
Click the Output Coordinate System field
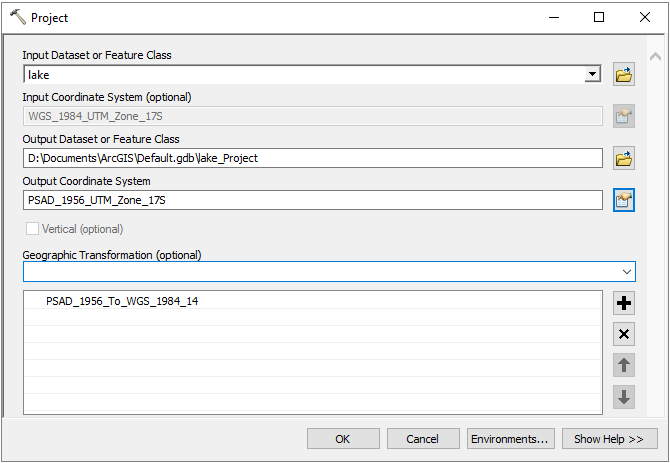(x=312, y=200)
